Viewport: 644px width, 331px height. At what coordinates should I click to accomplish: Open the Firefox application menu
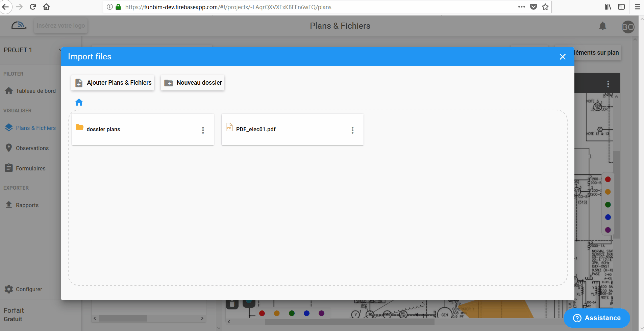coord(637,7)
